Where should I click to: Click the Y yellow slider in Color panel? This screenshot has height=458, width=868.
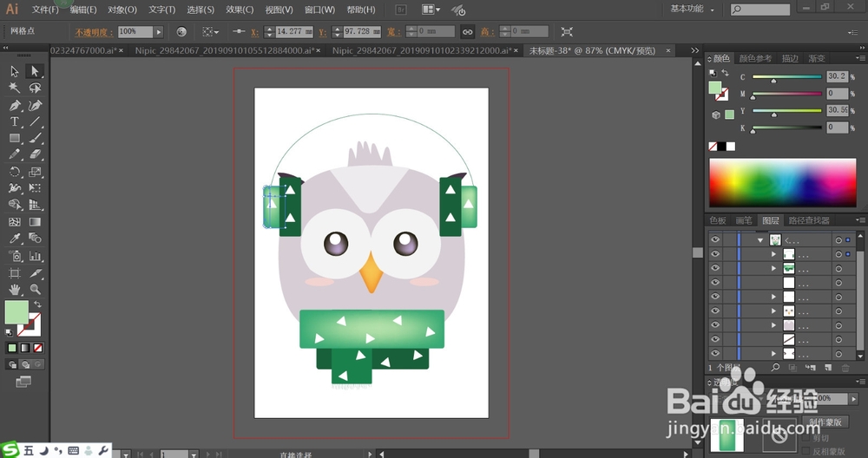pyautogui.click(x=786, y=111)
